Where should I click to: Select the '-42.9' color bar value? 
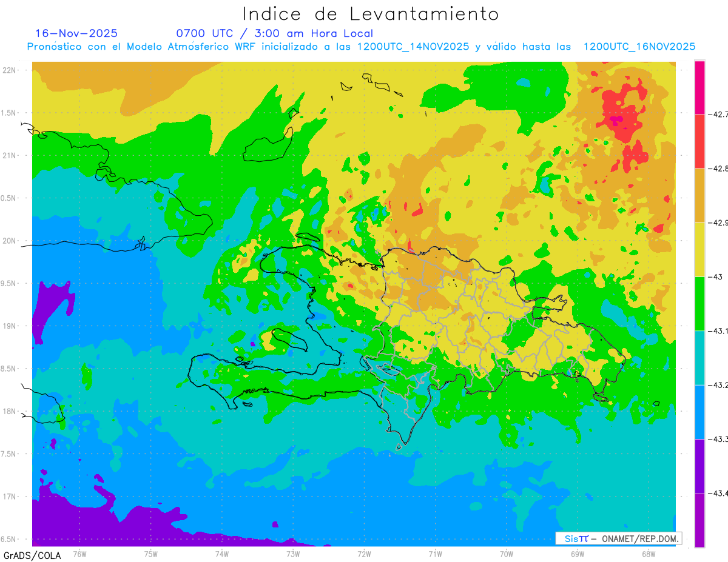pos(718,223)
